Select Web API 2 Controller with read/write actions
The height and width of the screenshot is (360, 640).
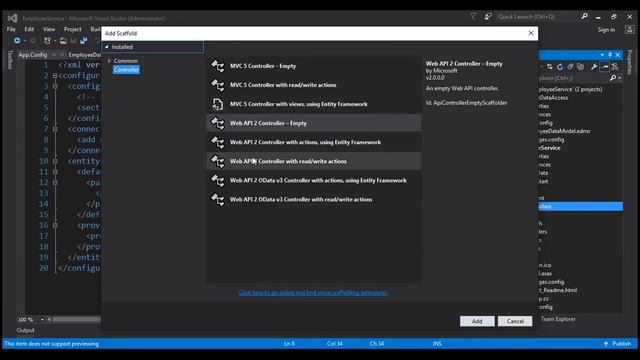[x=313, y=161]
